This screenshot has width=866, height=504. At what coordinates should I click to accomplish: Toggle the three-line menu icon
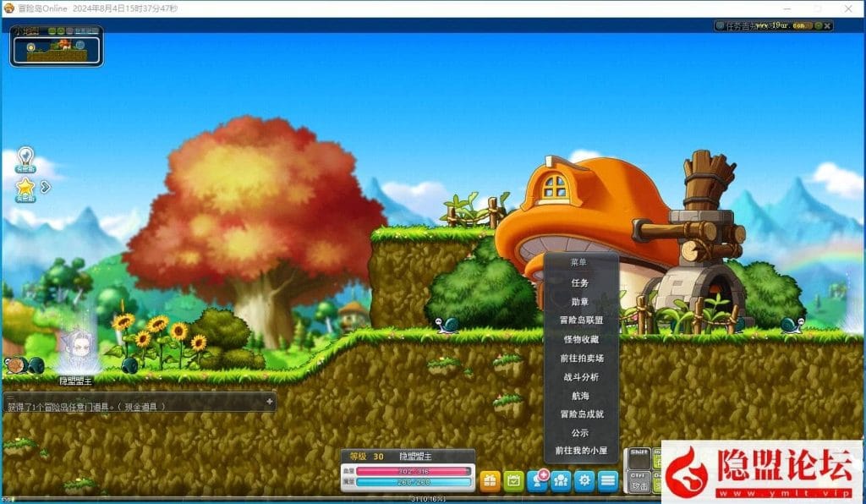(608, 481)
